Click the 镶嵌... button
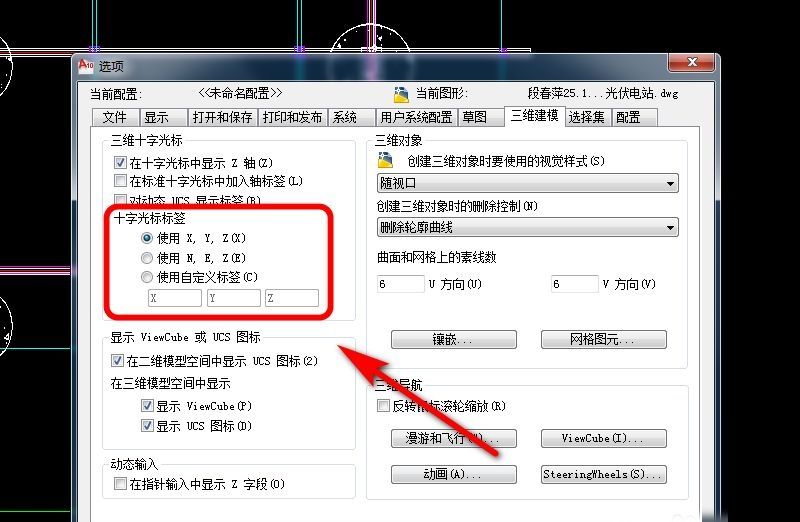This screenshot has height=522, width=800. click(454, 339)
